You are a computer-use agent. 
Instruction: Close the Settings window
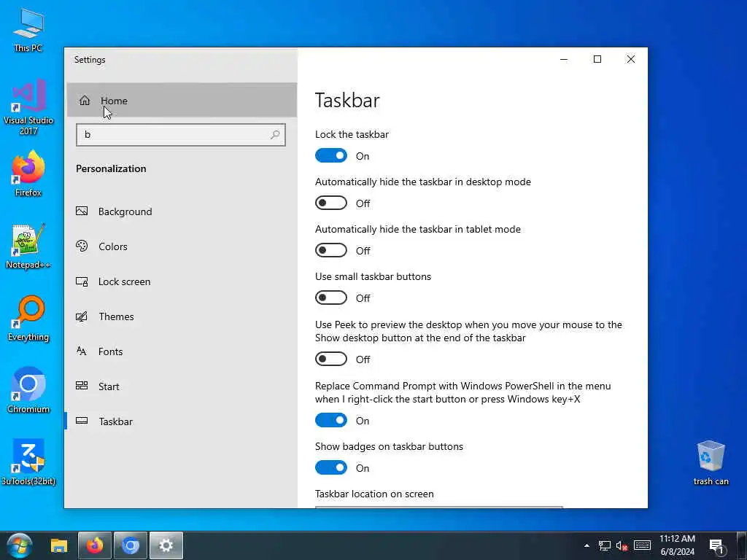[x=631, y=60]
